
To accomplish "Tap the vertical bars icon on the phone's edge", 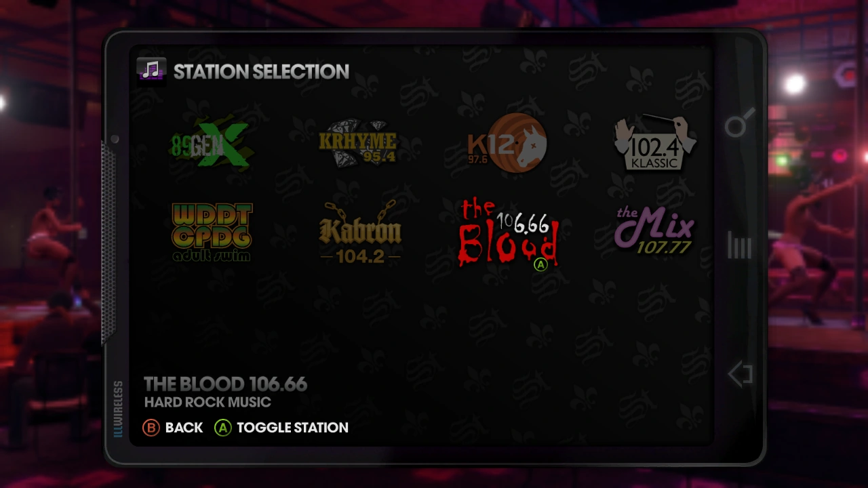I will tap(739, 245).
